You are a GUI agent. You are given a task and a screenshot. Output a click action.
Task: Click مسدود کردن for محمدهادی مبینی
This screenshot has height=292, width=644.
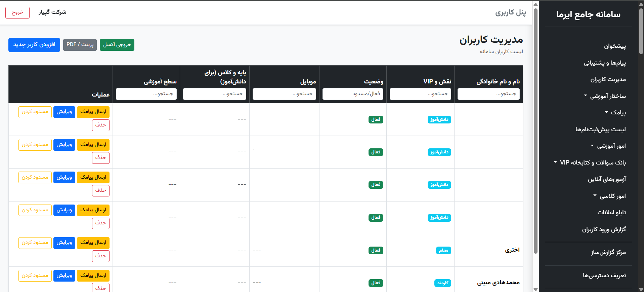pyautogui.click(x=35, y=276)
